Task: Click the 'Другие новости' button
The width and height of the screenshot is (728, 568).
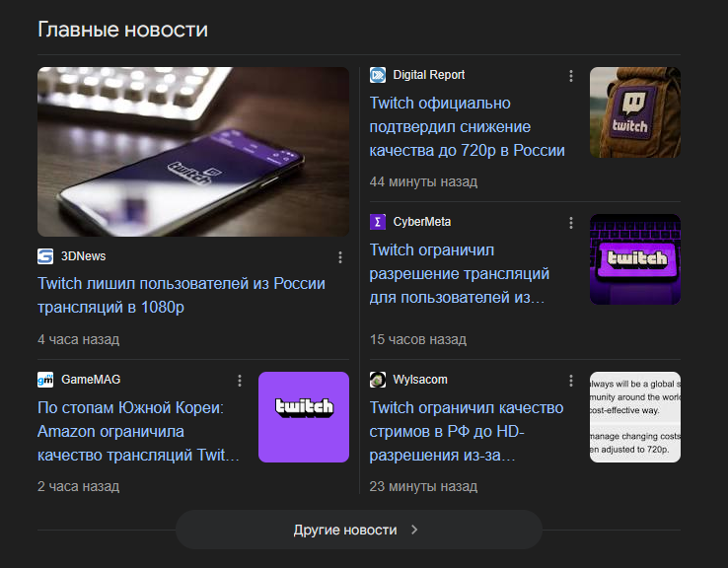Action: coord(359,530)
